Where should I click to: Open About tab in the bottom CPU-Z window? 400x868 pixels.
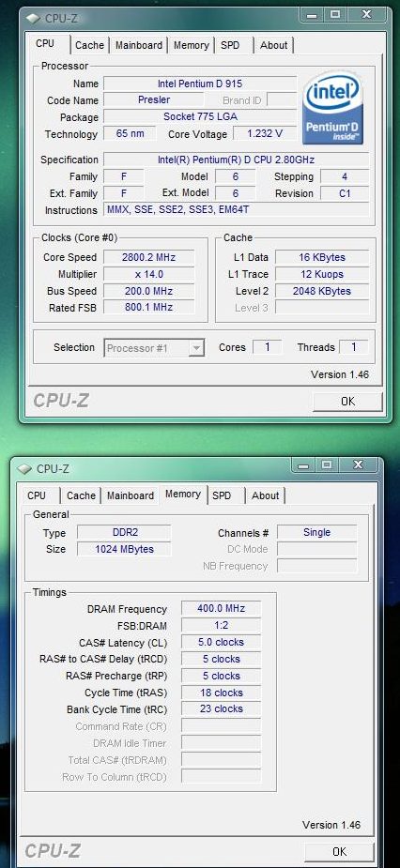pyautogui.click(x=266, y=495)
